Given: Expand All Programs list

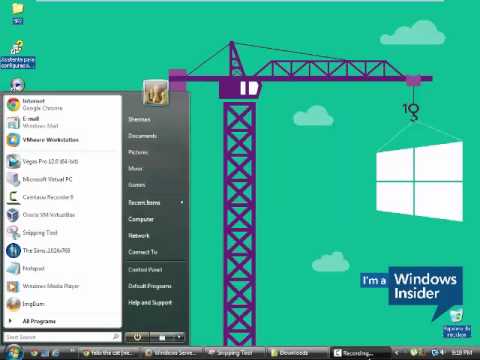Looking at the screenshot, I should coord(62,321).
